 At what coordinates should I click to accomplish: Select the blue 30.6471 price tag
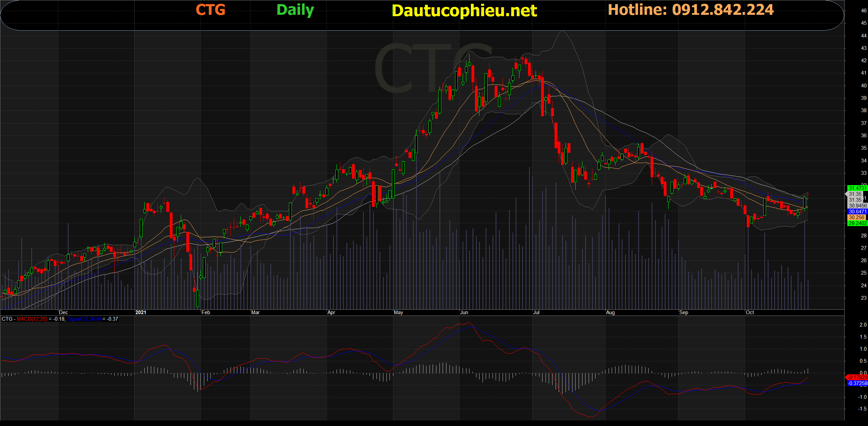pos(857,212)
